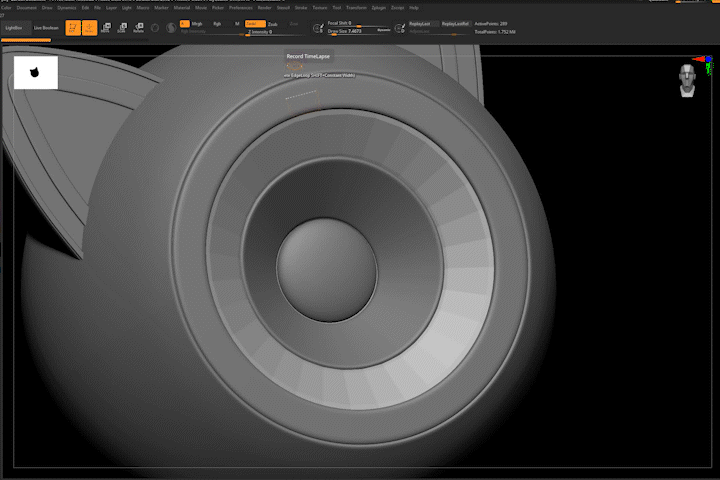
Task: Click the Z Intensity slider
Action: pyautogui.click(x=276, y=32)
